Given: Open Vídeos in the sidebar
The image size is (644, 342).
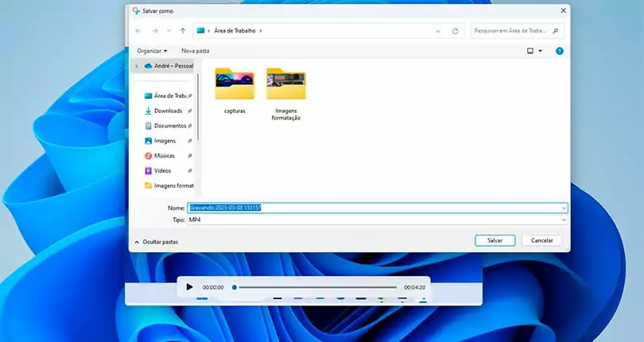Looking at the screenshot, I should 158,170.
